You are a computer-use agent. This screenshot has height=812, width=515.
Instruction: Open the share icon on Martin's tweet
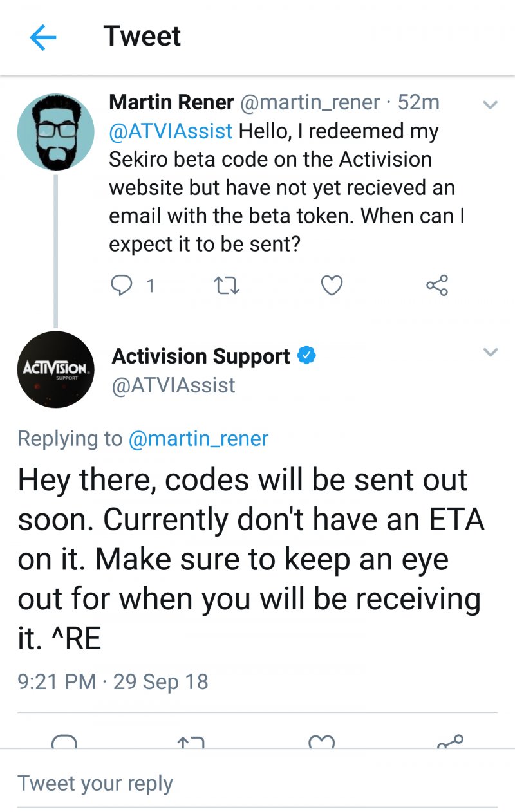(436, 285)
